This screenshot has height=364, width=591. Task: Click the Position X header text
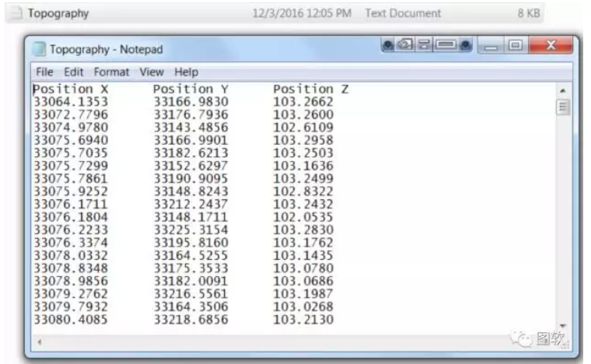pyautogui.click(x=71, y=89)
